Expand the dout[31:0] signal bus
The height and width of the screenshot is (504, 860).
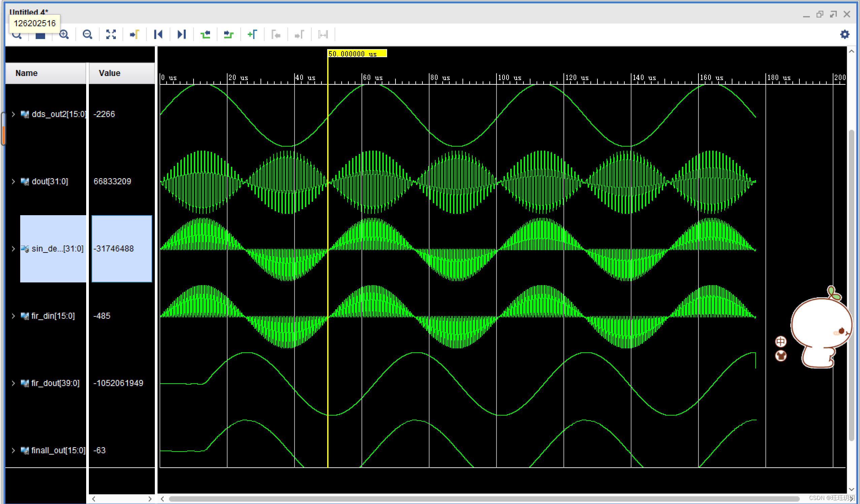pos(13,182)
